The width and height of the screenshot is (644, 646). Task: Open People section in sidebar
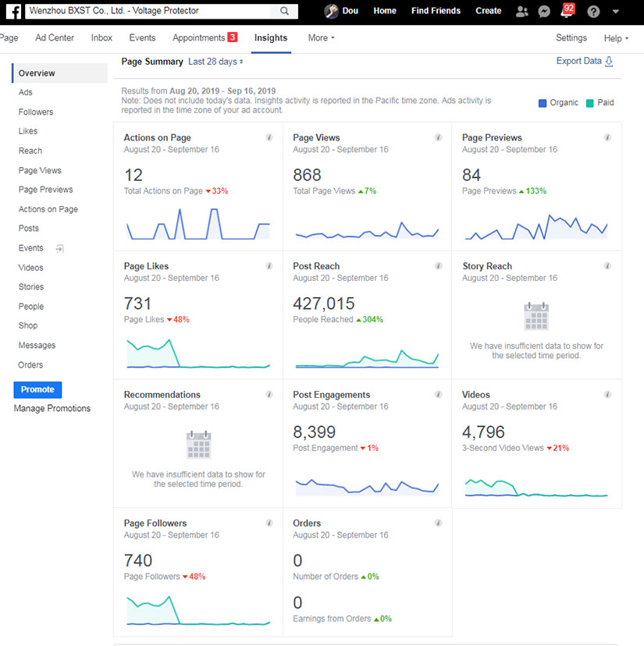pyautogui.click(x=31, y=307)
